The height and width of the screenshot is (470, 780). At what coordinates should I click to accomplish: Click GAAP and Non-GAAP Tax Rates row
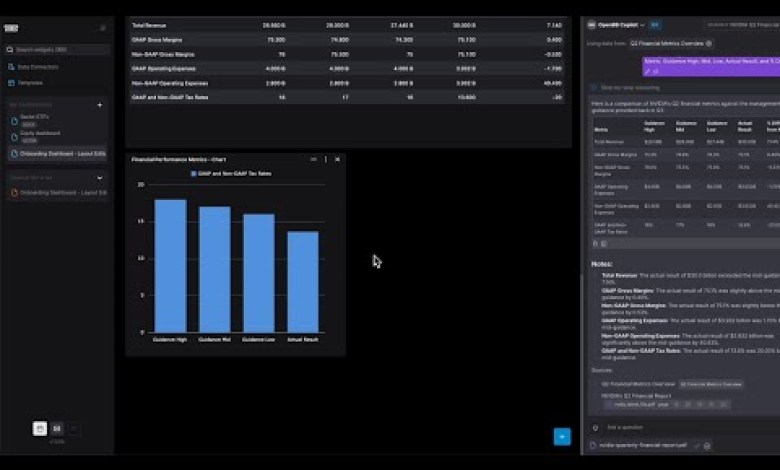coord(348,97)
